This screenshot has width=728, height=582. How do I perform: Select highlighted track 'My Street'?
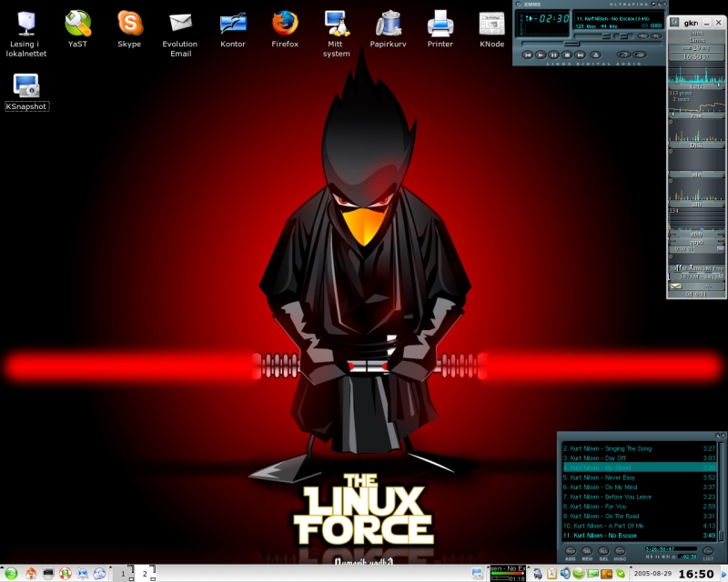[640, 467]
